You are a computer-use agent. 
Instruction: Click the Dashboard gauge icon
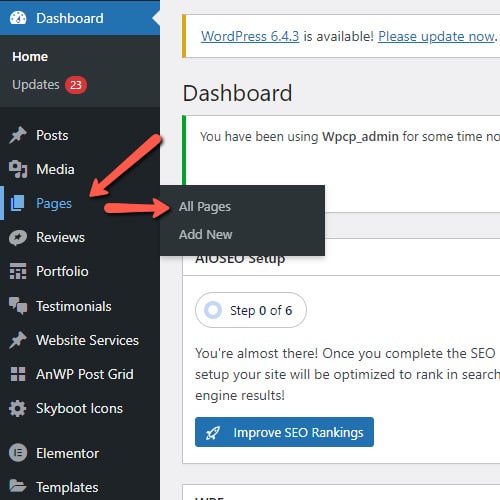[x=18, y=18]
